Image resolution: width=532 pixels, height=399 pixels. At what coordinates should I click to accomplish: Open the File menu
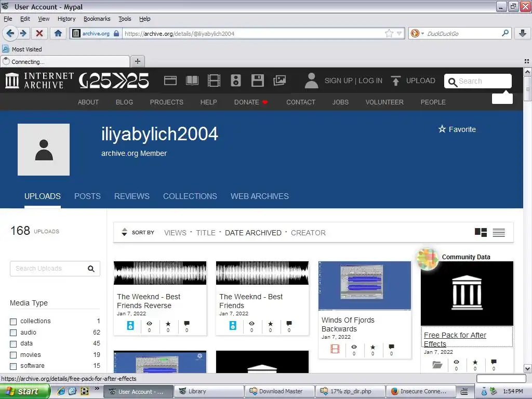(8, 19)
